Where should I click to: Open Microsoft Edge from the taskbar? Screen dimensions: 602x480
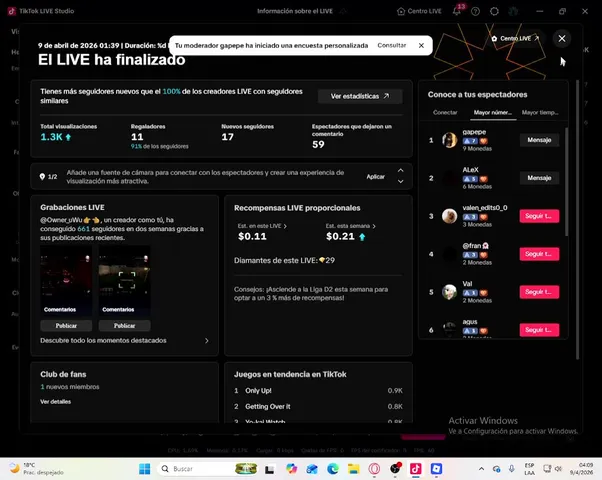[x=333, y=469]
